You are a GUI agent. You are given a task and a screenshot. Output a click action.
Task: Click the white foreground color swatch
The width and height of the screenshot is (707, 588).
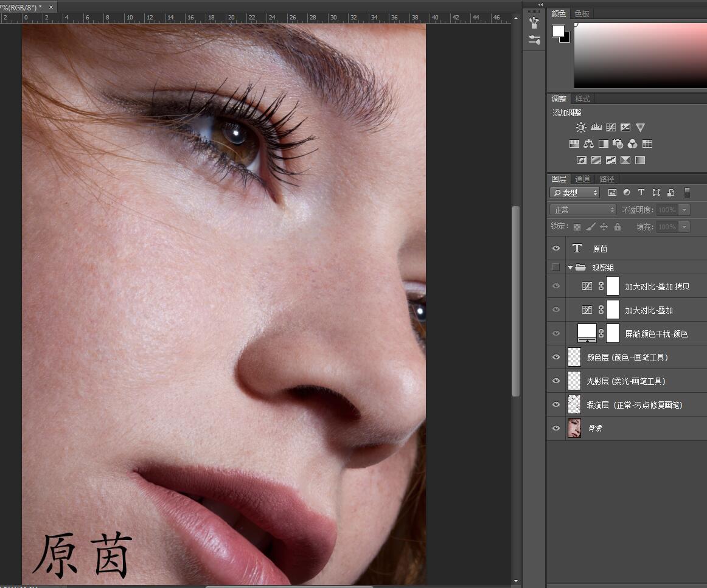(x=558, y=31)
